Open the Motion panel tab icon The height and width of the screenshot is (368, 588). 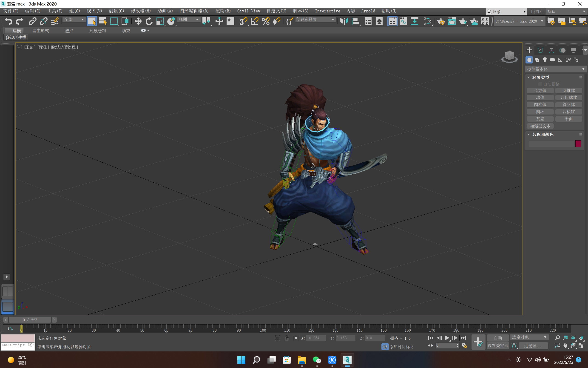(562, 50)
